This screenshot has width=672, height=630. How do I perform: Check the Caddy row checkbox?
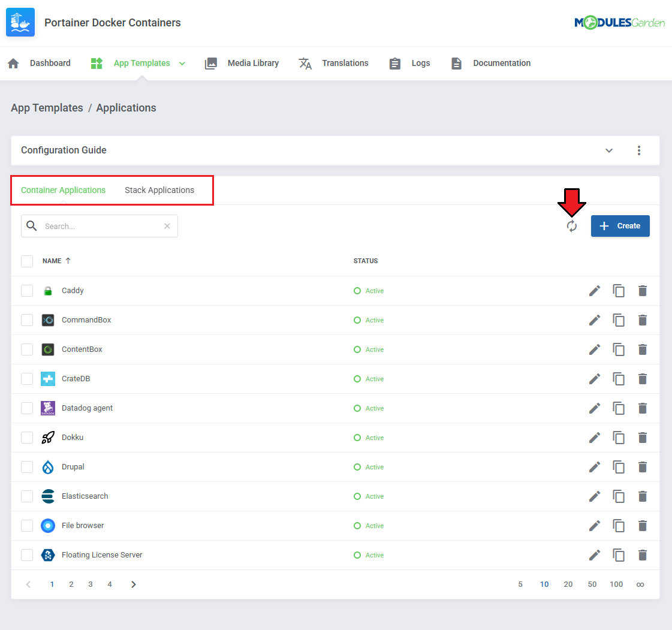coord(27,291)
